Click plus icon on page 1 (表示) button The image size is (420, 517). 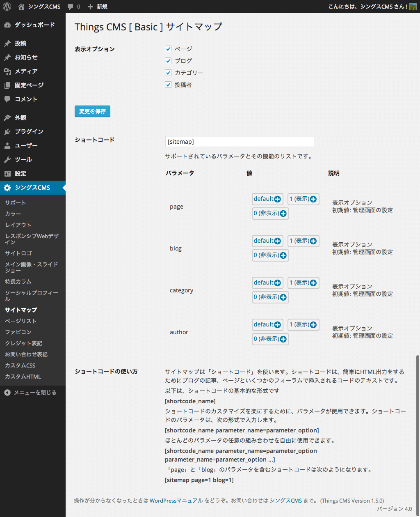coord(313,199)
